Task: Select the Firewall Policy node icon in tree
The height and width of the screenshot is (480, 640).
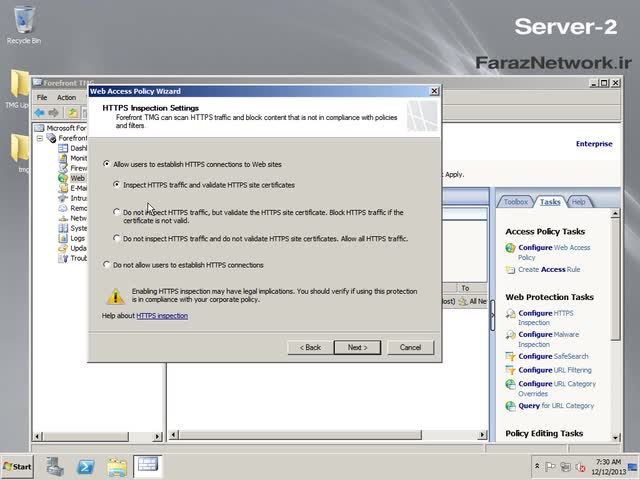Action: [63, 168]
